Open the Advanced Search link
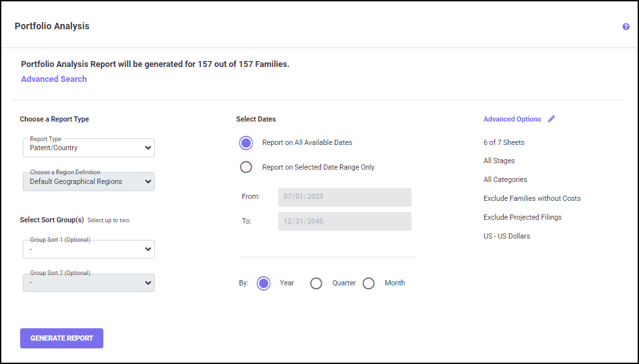 [54, 79]
